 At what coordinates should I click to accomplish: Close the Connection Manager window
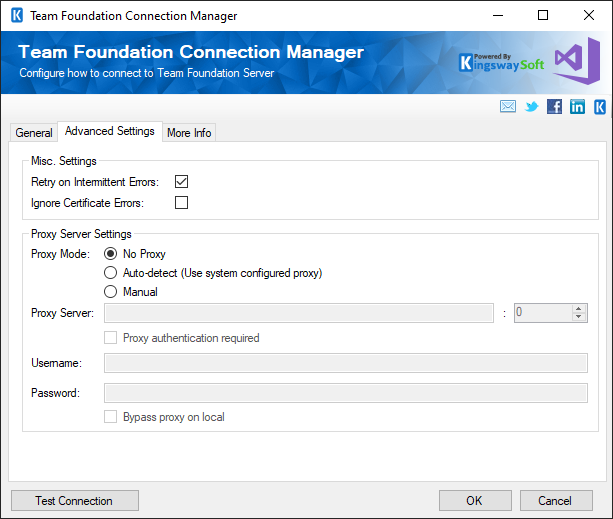pyautogui.click(x=588, y=16)
